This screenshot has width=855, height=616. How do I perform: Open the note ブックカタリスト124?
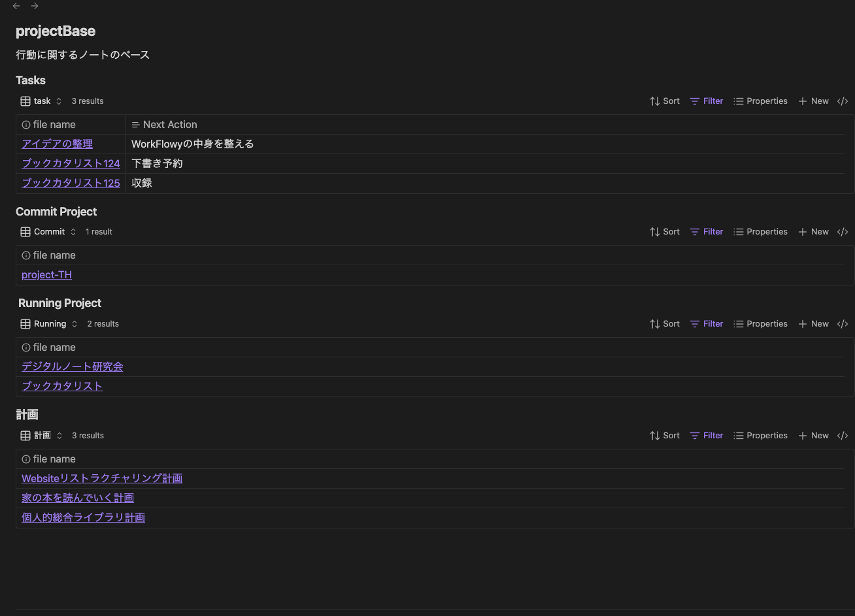point(71,163)
